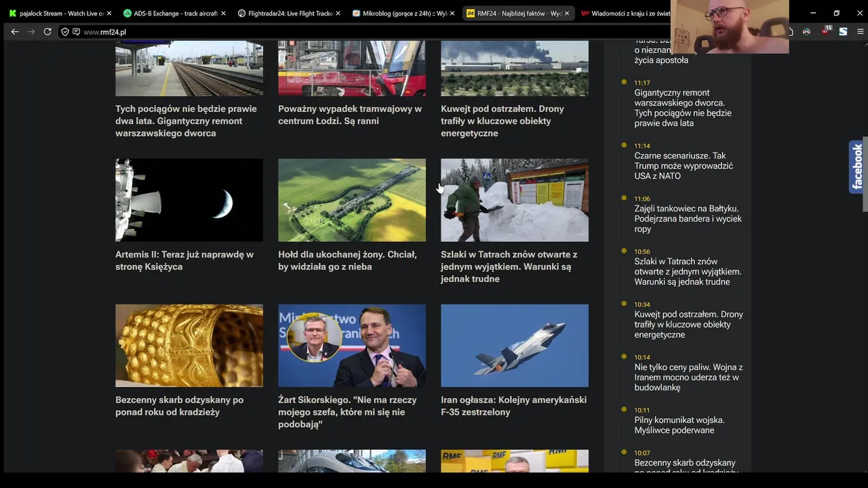
Task: Click the railway station platform thumbnail
Action: (189, 68)
